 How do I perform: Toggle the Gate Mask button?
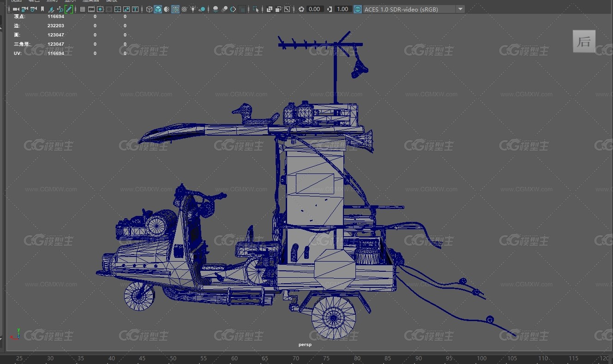tap(109, 9)
